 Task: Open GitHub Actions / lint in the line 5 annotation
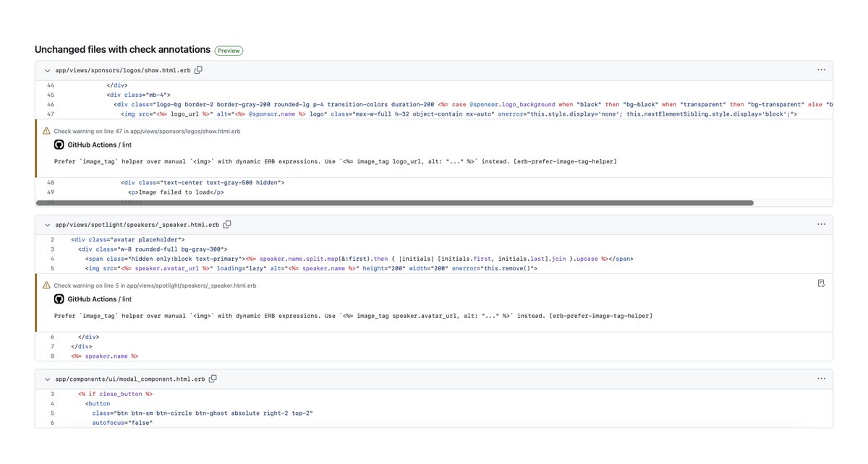[100, 299]
